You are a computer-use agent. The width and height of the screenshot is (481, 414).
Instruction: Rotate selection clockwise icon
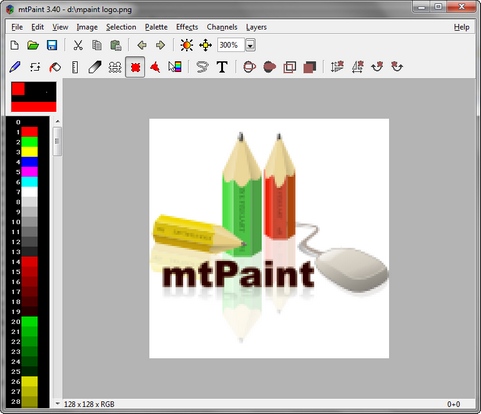[377, 67]
